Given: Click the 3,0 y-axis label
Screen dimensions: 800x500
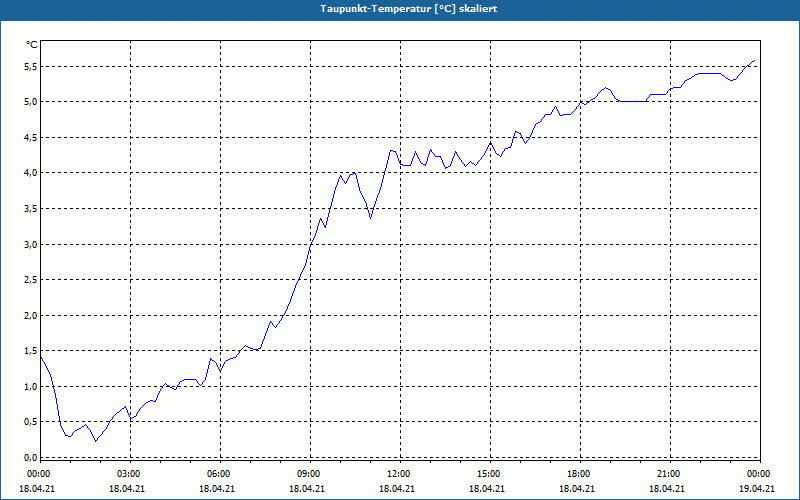Looking at the screenshot, I should point(31,244).
